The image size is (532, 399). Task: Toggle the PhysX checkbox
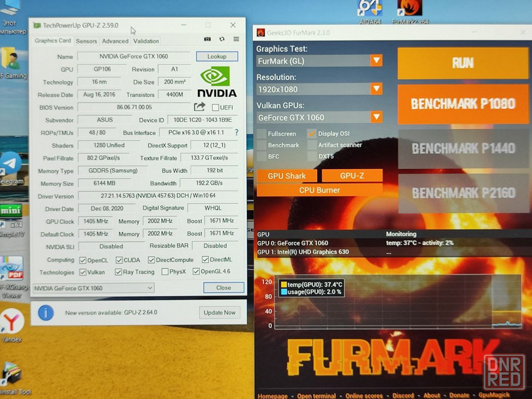[165, 271]
